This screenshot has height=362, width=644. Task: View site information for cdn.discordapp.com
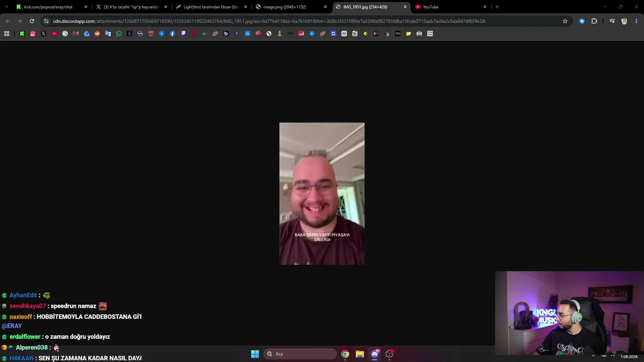click(x=46, y=21)
